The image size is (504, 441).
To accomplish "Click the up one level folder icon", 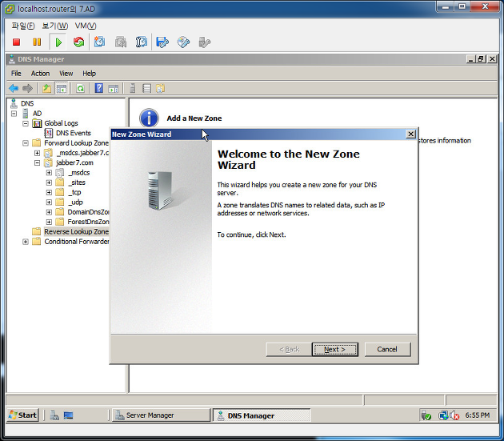I will coord(47,89).
